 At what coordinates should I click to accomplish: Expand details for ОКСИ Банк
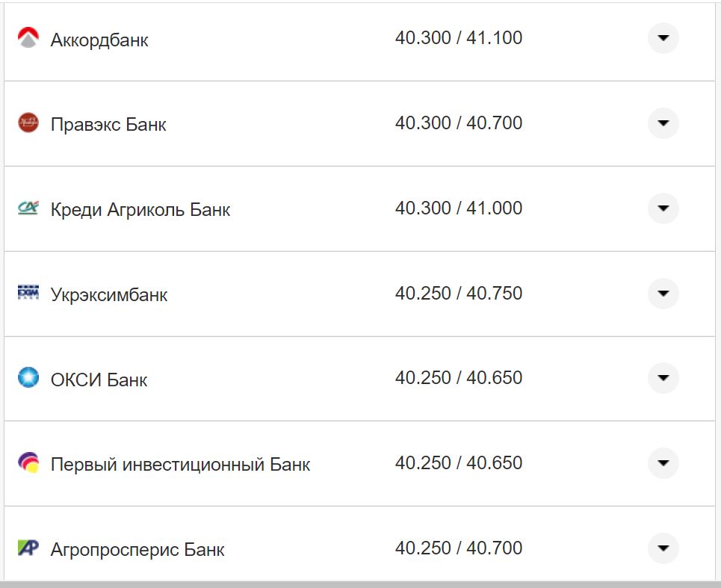pyautogui.click(x=662, y=378)
